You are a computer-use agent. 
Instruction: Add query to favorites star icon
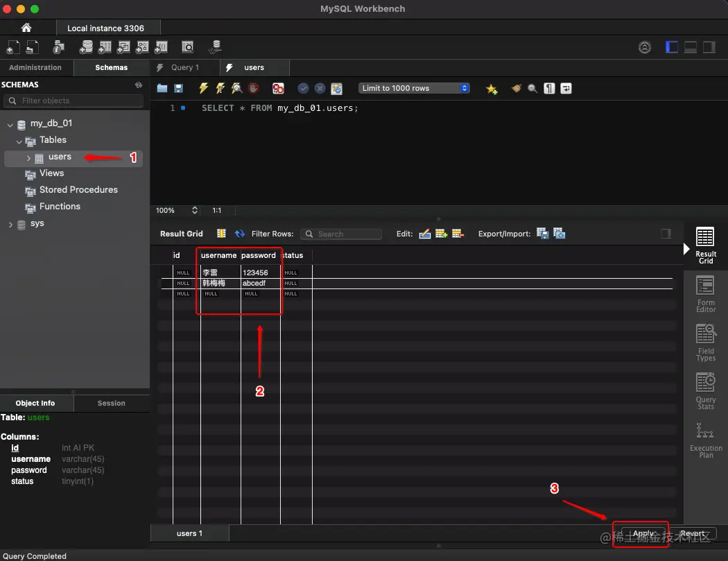pyautogui.click(x=492, y=89)
